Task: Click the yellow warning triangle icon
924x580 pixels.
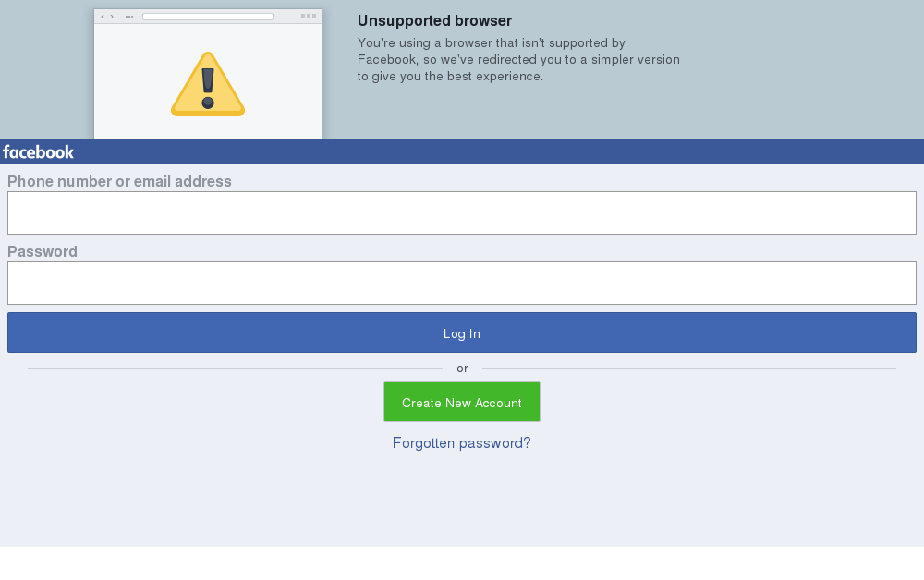Action: point(208,84)
